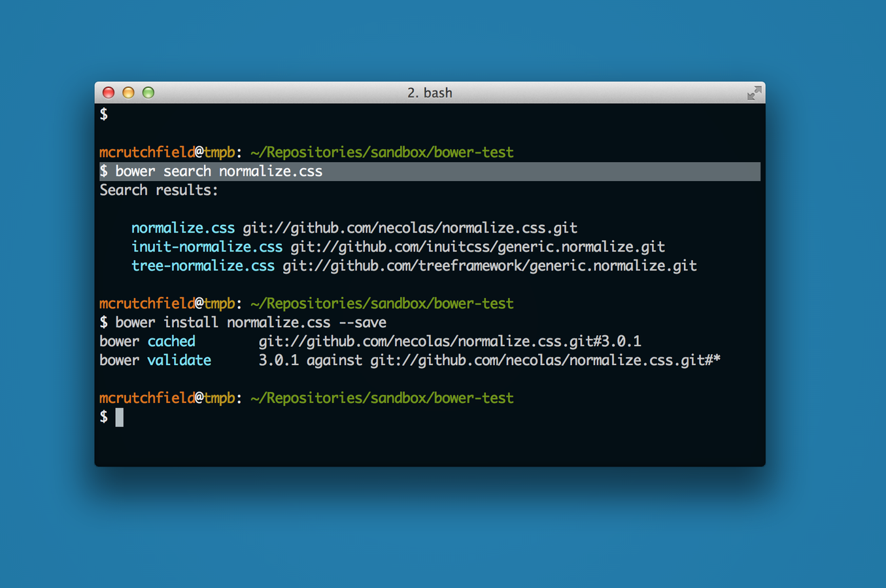Click the 'tree-normalize.css' package name

pos(203,266)
